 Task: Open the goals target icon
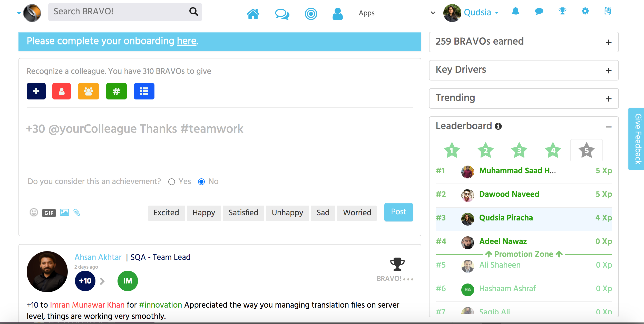point(311,14)
